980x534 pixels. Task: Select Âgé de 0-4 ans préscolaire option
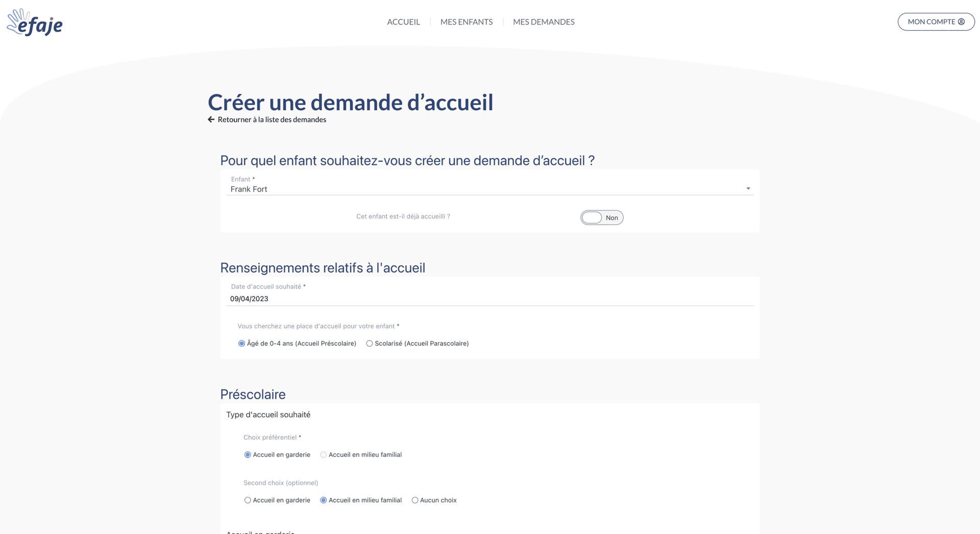(x=242, y=344)
